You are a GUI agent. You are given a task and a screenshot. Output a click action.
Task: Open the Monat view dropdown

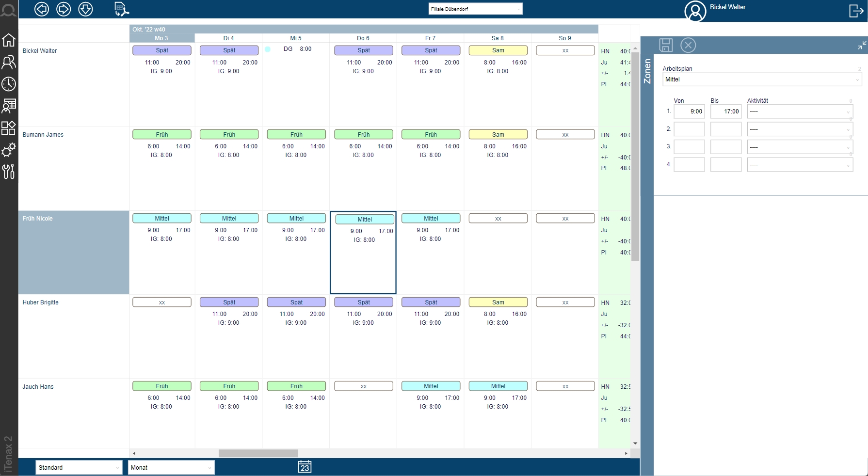click(172, 468)
